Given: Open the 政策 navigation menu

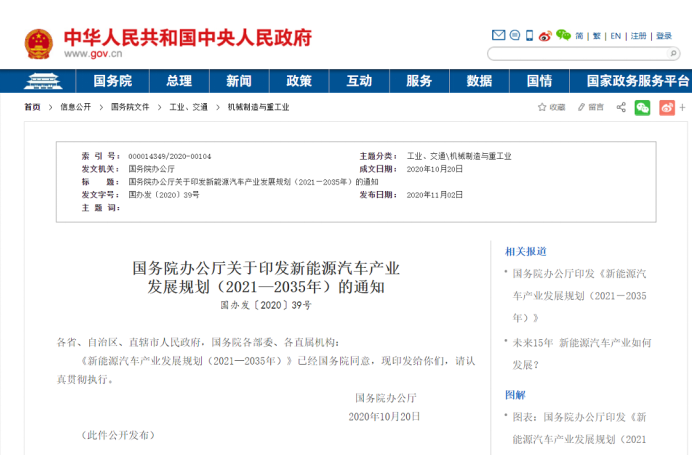Looking at the screenshot, I should tap(298, 81).
